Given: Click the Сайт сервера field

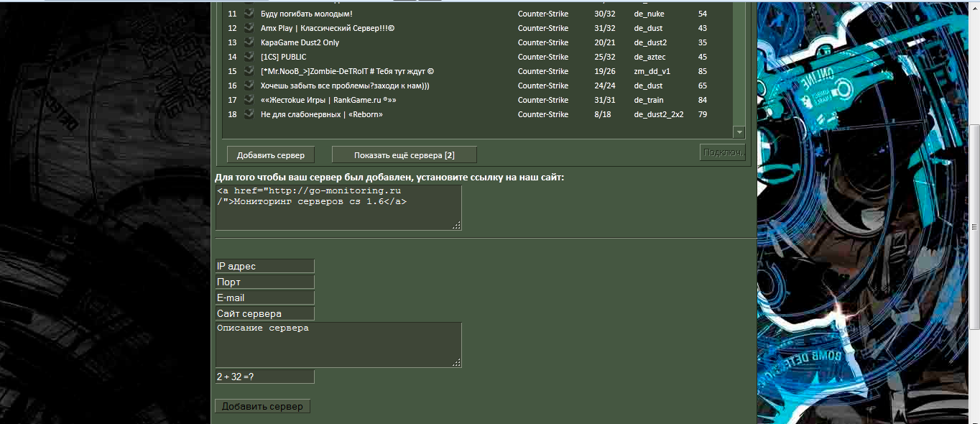Looking at the screenshot, I should [x=265, y=313].
